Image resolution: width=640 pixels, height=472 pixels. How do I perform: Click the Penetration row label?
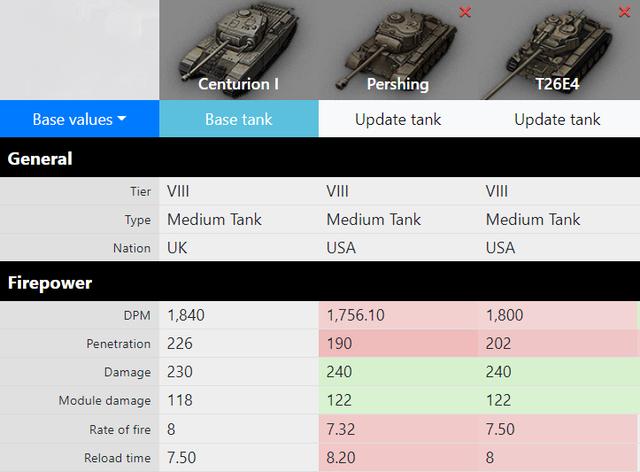[x=118, y=344]
